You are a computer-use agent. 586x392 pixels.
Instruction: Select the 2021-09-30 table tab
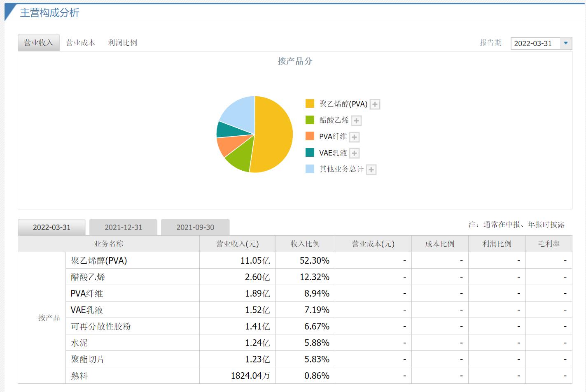tap(195, 227)
